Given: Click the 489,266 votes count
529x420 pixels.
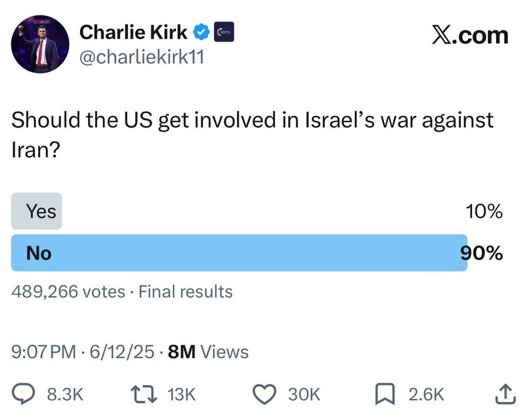Looking at the screenshot, I should [x=68, y=291].
